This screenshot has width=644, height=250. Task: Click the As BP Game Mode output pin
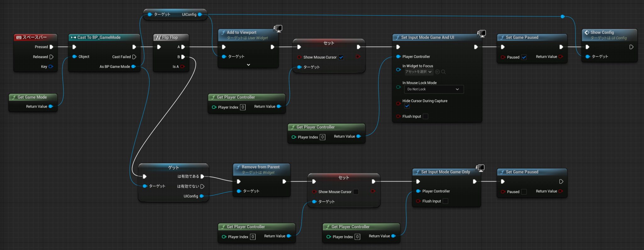[134, 67]
